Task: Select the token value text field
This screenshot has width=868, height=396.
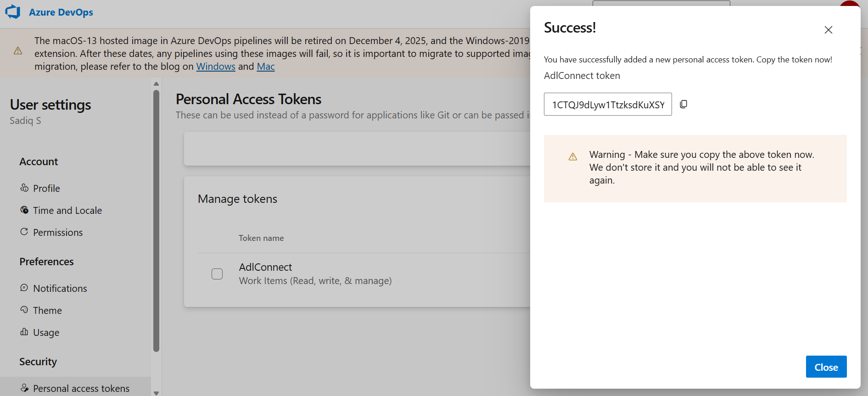Action: pyautogui.click(x=608, y=104)
